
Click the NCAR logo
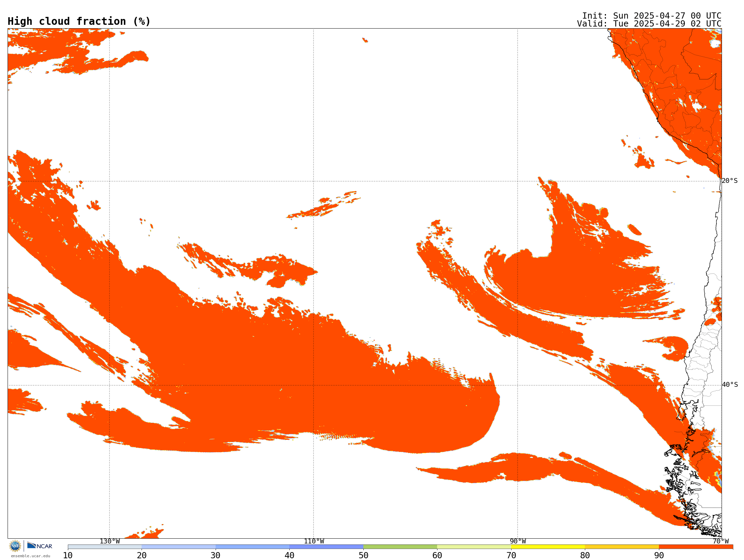(40, 546)
